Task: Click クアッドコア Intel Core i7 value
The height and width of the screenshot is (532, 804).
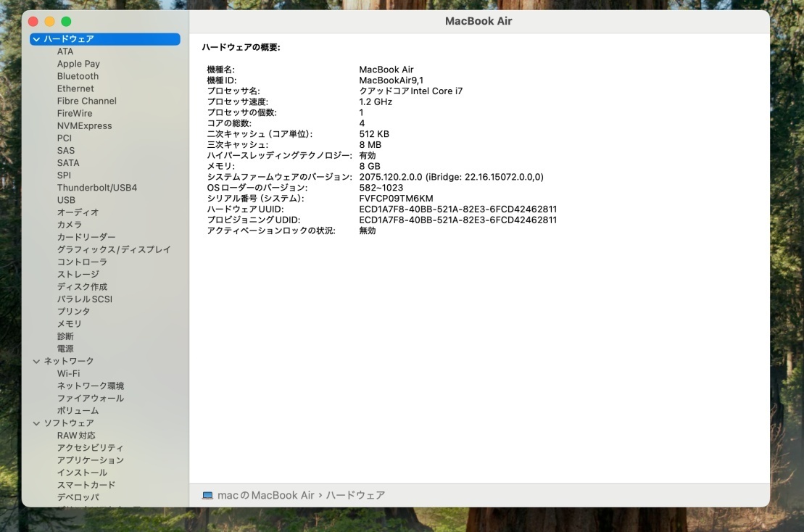Action: [x=411, y=91]
